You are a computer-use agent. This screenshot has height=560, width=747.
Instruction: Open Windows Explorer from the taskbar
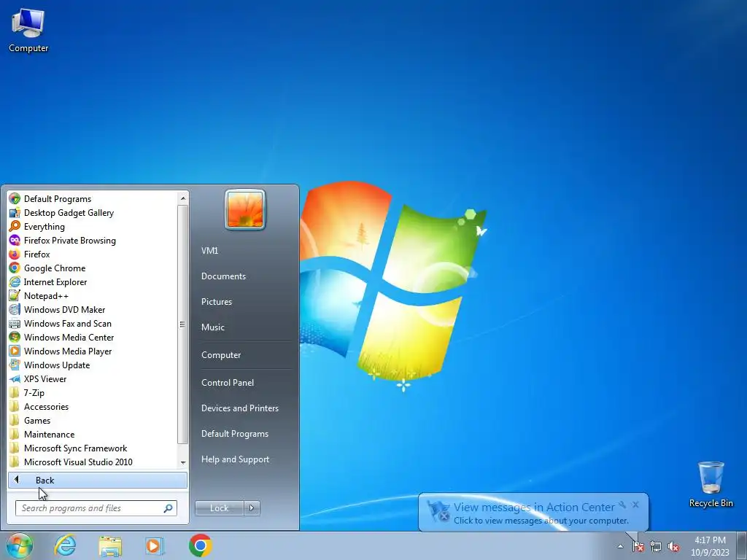tap(110, 545)
